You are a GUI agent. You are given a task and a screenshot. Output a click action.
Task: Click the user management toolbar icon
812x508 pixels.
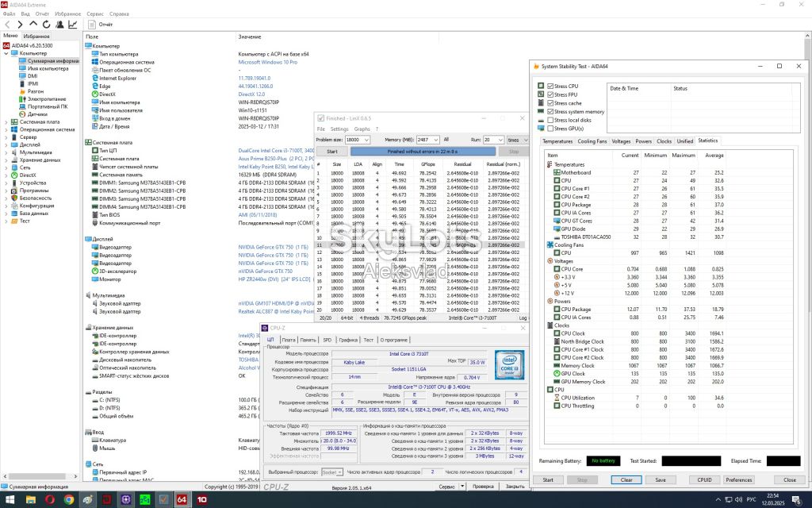pyautogui.click(x=59, y=25)
